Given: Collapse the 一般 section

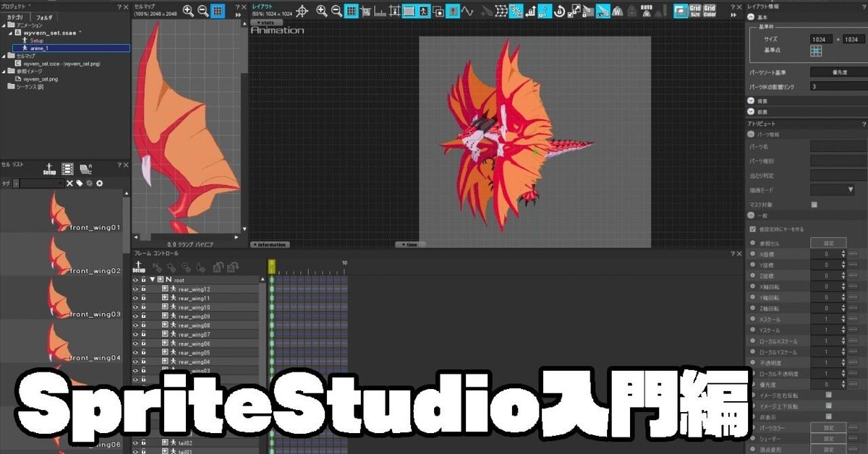Looking at the screenshot, I should 751,216.
